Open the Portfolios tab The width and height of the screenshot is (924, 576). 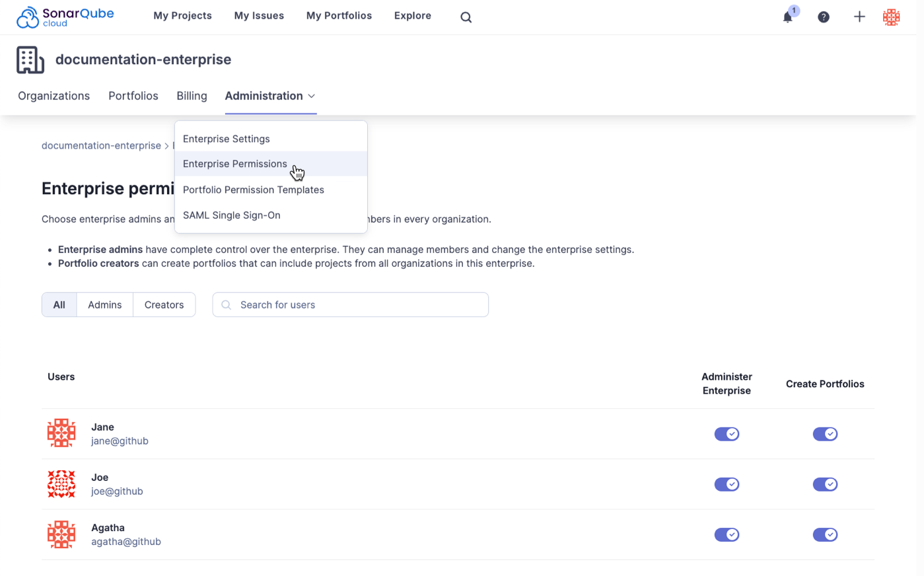[x=133, y=96]
